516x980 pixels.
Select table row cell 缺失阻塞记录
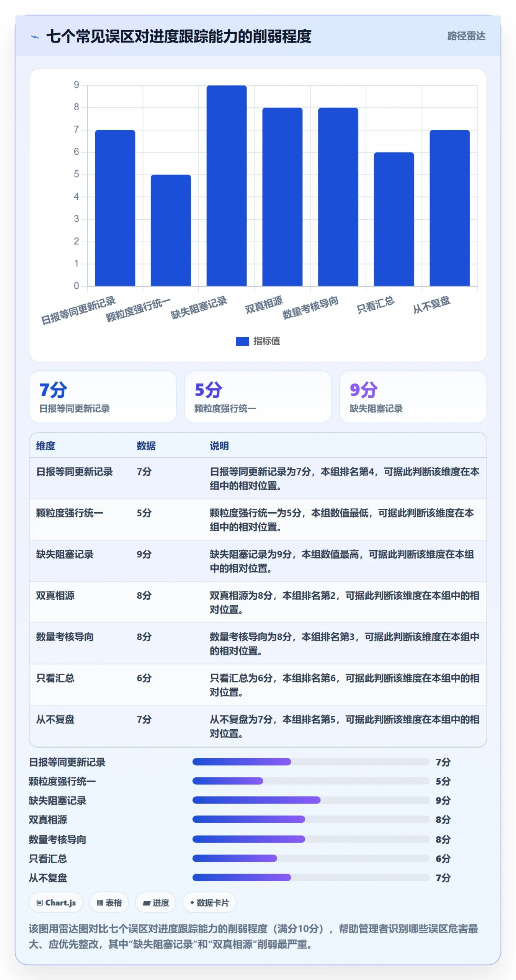65,554
